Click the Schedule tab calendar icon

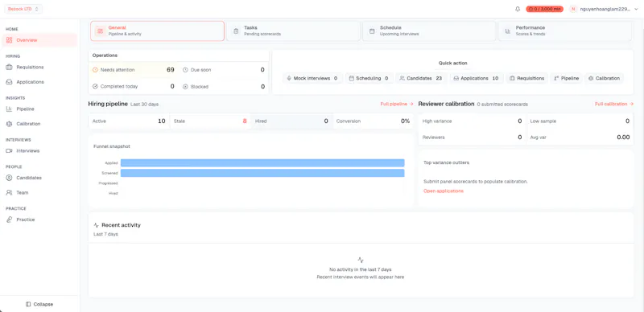pos(372,31)
